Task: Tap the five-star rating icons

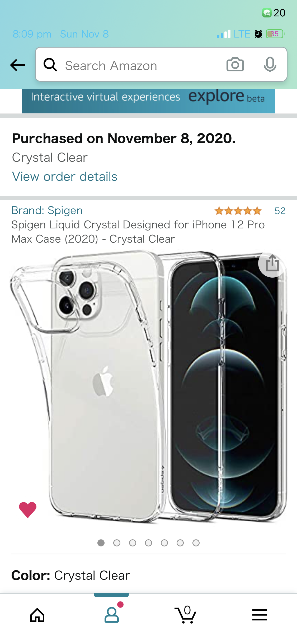Action: tap(238, 211)
